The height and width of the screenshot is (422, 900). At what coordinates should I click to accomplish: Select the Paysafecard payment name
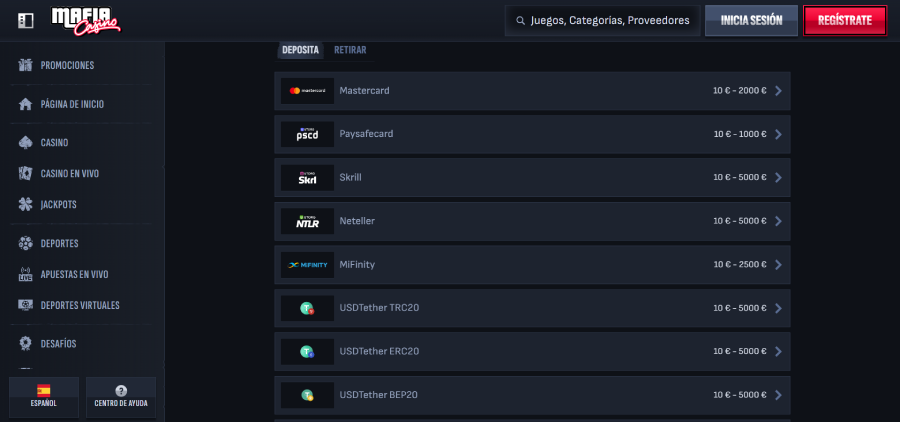366,134
